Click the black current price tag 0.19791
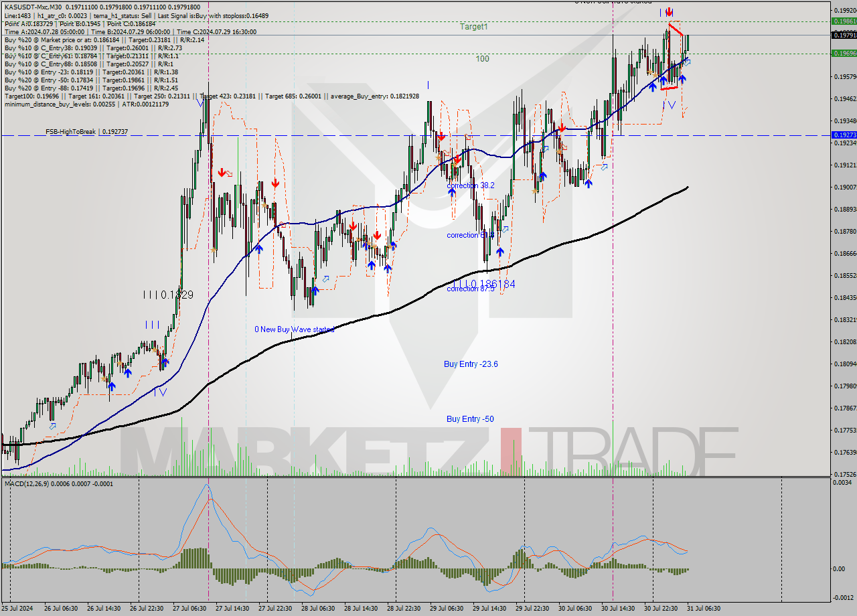 point(843,35)
